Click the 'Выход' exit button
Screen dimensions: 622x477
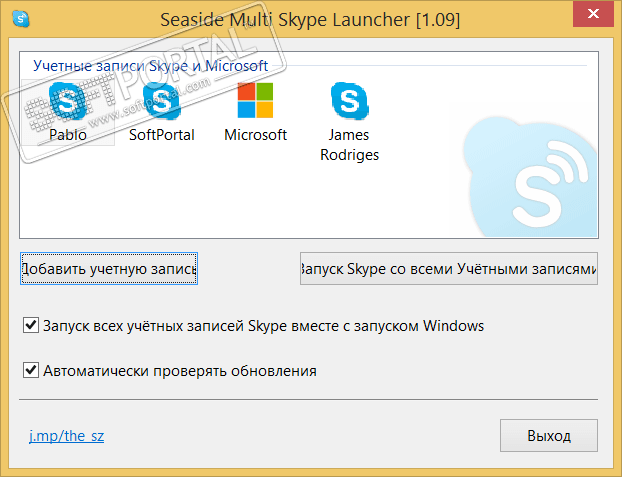point(548,436)
